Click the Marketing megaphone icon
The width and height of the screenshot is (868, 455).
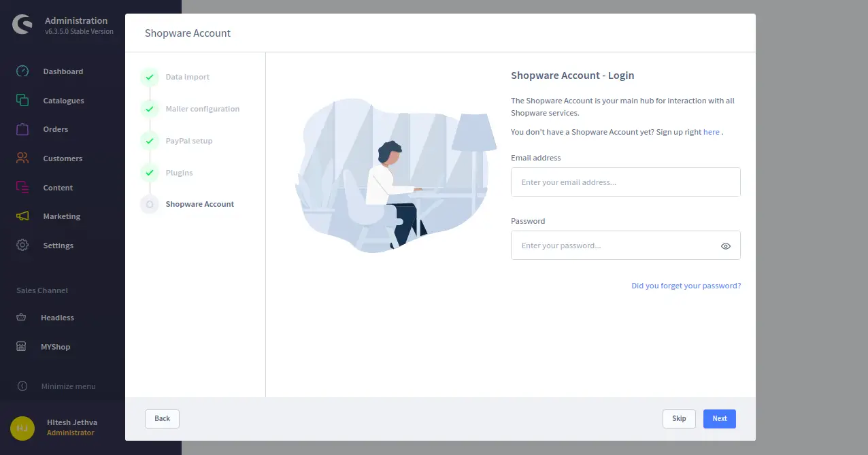tap(22, 216)
